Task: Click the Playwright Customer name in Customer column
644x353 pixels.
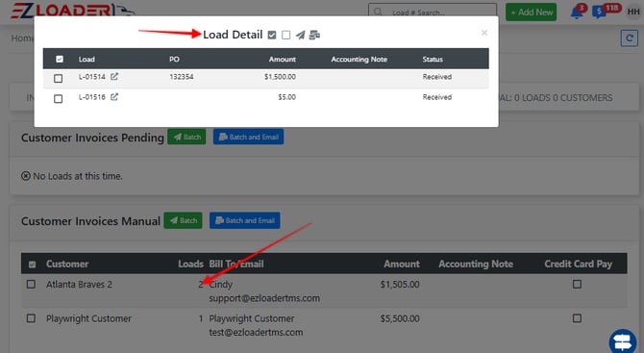Action: pos(88,318)
